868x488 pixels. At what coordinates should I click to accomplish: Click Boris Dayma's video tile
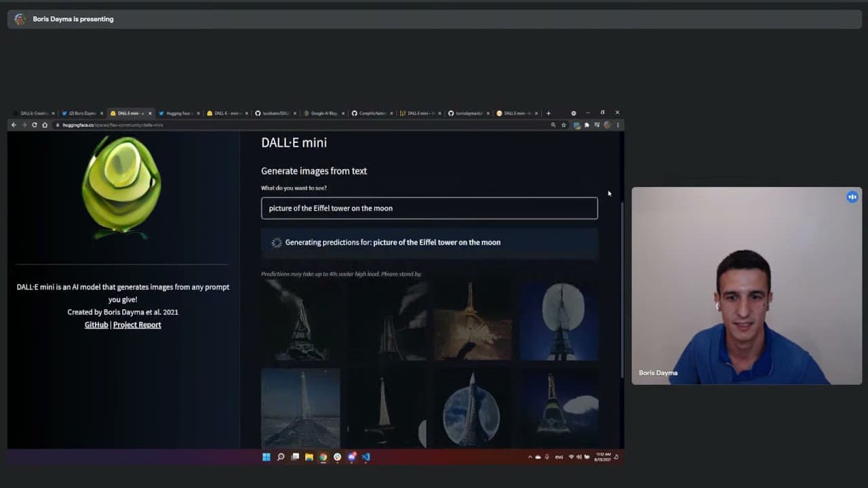(747, 286)
